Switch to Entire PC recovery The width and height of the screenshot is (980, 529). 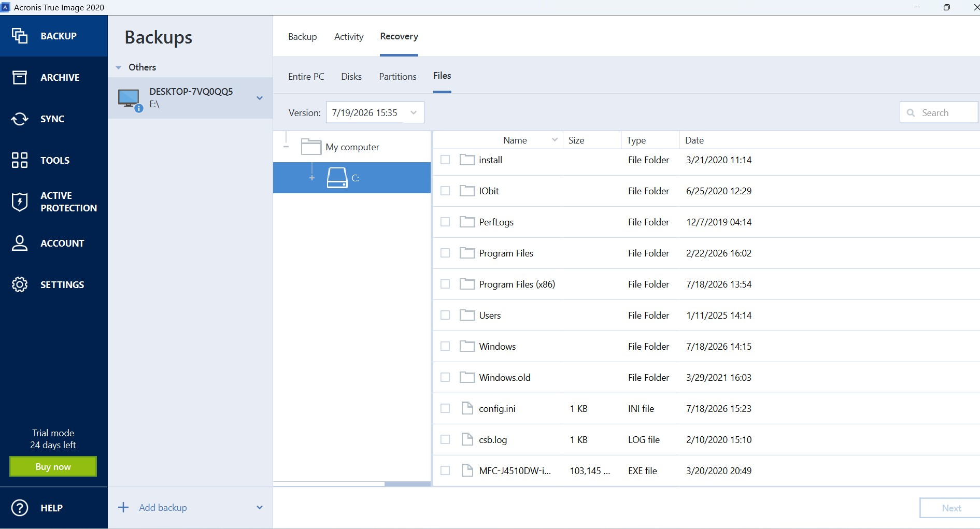coord(306,76)
